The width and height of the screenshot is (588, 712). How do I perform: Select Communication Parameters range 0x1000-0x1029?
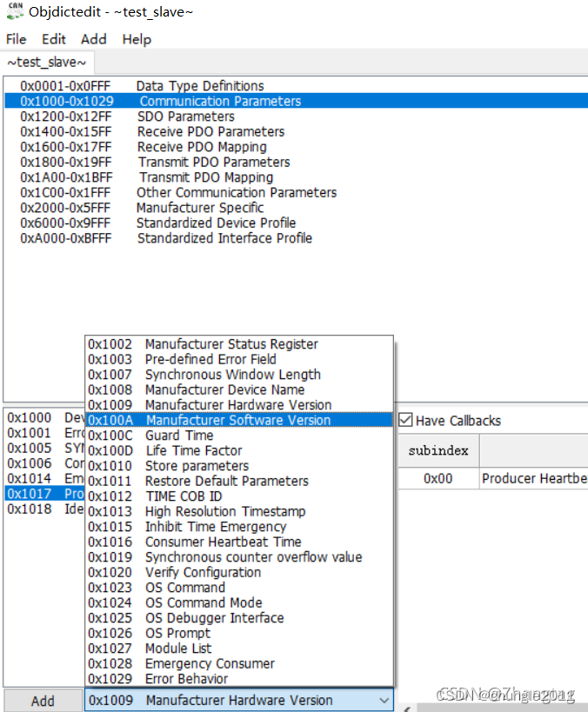(297, 101)
